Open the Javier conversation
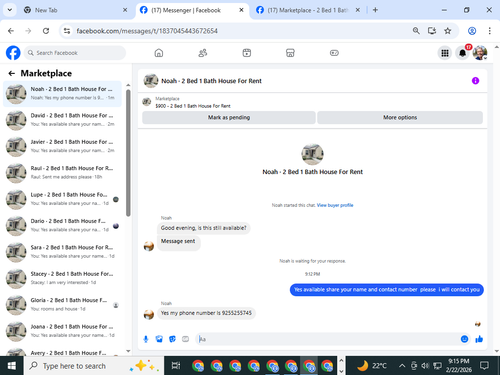Screen dimensions: 500x375 coord(62,146)
